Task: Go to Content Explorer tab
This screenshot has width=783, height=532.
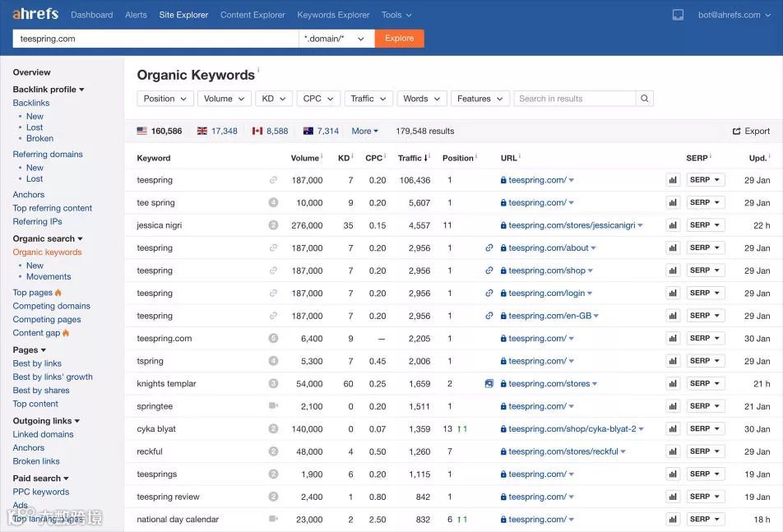Action: [253, 15]
